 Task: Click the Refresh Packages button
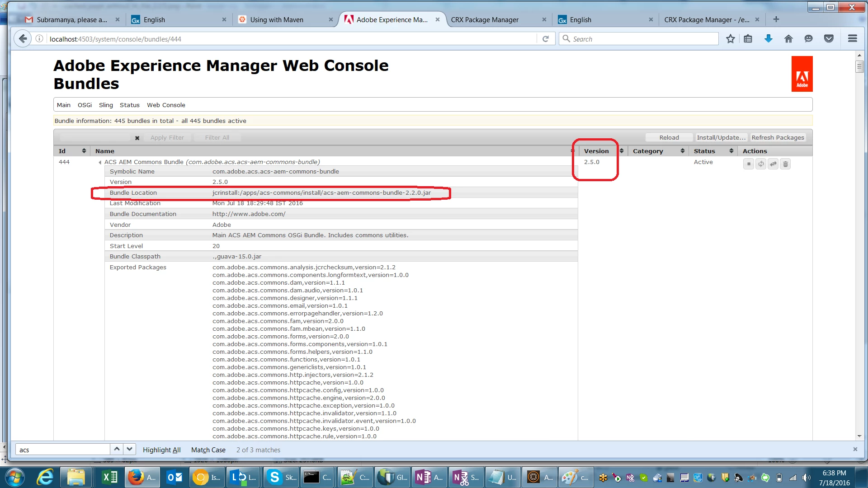(778, 138)
